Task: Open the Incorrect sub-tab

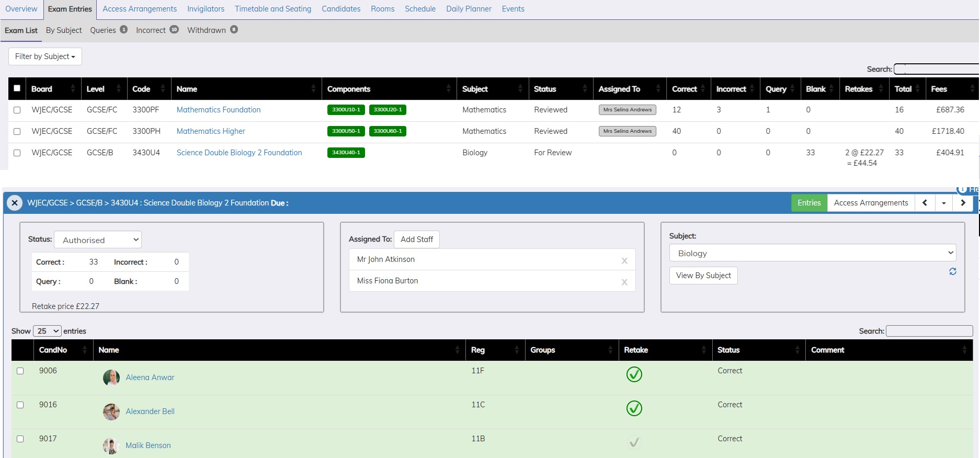Action: tap(151, 30)
